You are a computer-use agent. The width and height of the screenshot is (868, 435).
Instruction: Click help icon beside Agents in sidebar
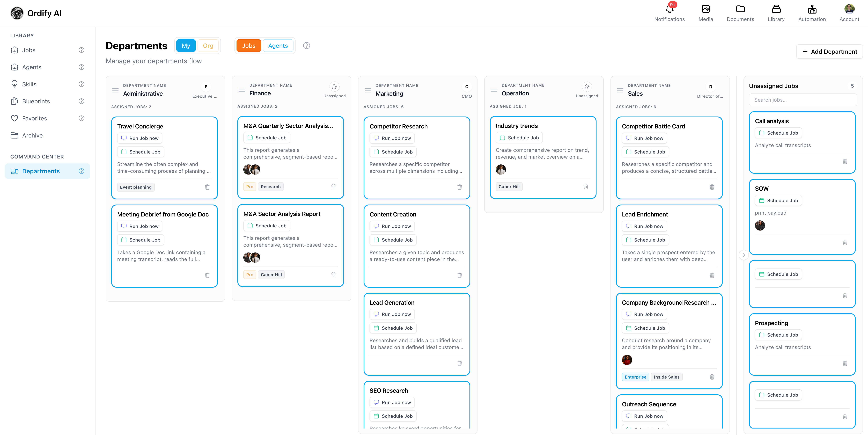(82, 67)
